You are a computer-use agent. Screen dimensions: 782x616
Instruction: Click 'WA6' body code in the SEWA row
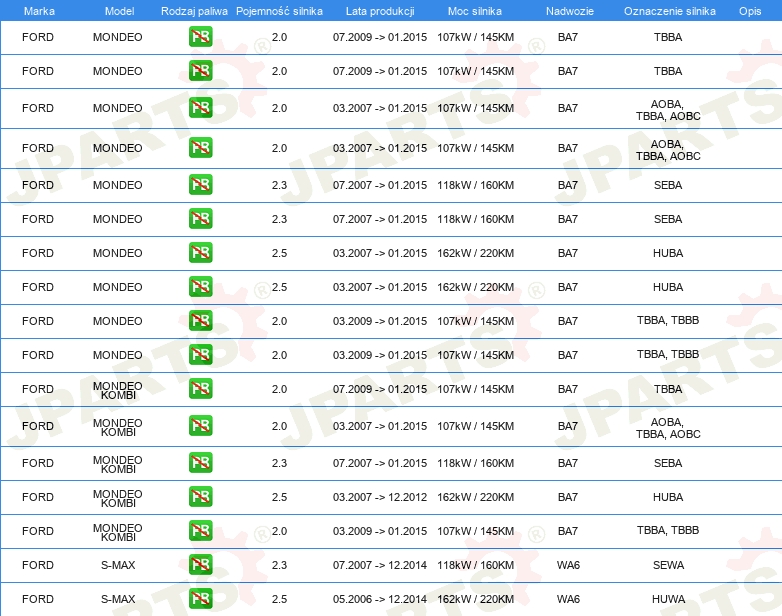[568, 565]
